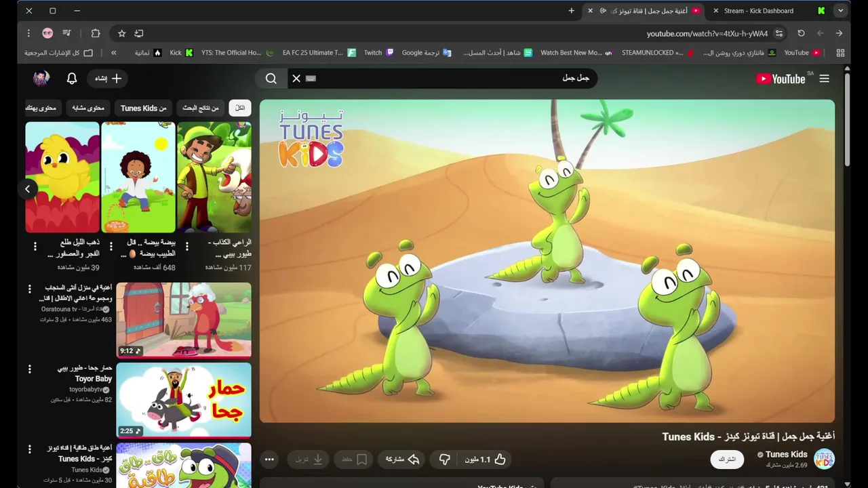Open a new browser tab
The height and width of the screenshot is (488, 868).
(x=572, y=11)
